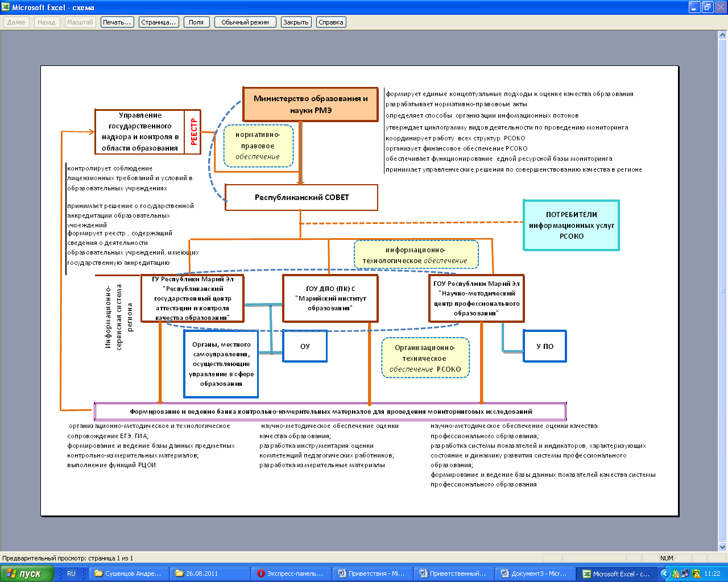
Task: Open Справка help
Action: tap(330, 22)
